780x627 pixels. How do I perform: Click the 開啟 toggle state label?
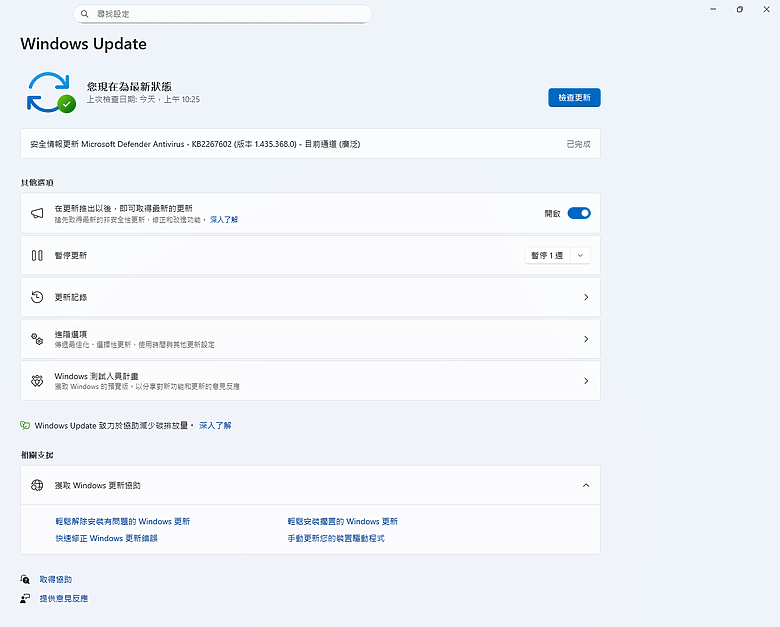tap(552, 213)
